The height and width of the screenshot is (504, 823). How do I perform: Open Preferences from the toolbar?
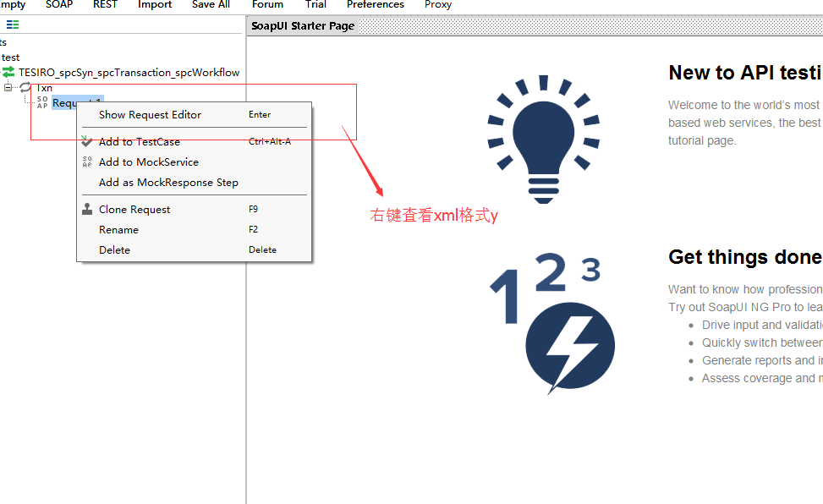[376, 4]
